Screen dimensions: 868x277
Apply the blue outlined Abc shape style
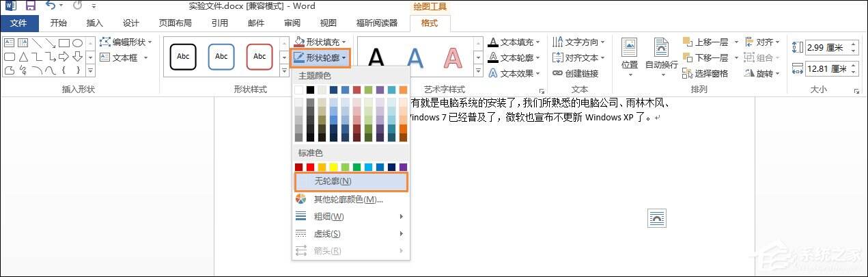(x=221, y=57)
